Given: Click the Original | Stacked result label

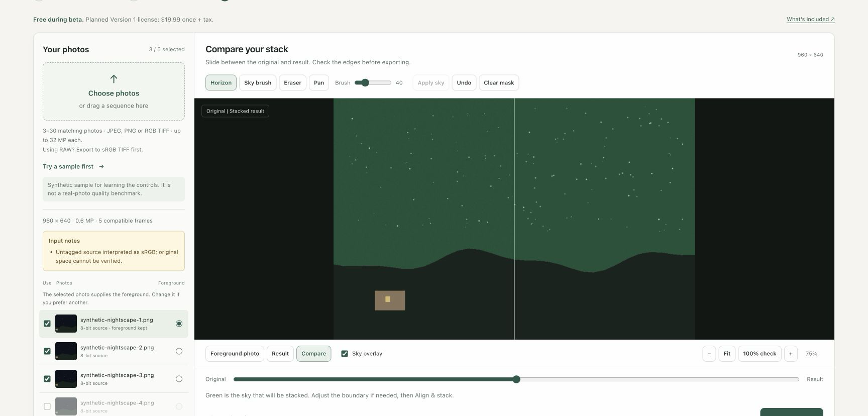Looking at the screenshot, I should [x=235, y=111].
